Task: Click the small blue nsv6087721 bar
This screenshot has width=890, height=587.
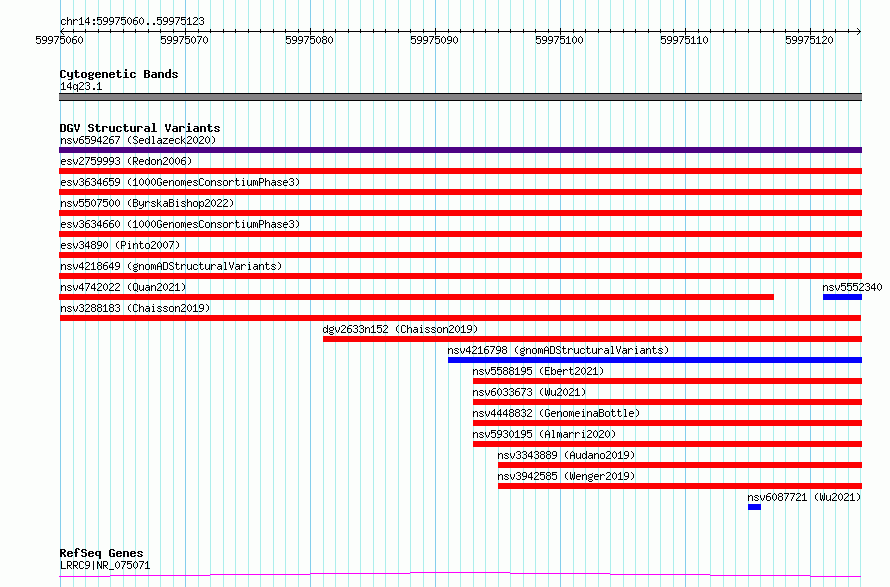Action: click(x=754, y=507)
